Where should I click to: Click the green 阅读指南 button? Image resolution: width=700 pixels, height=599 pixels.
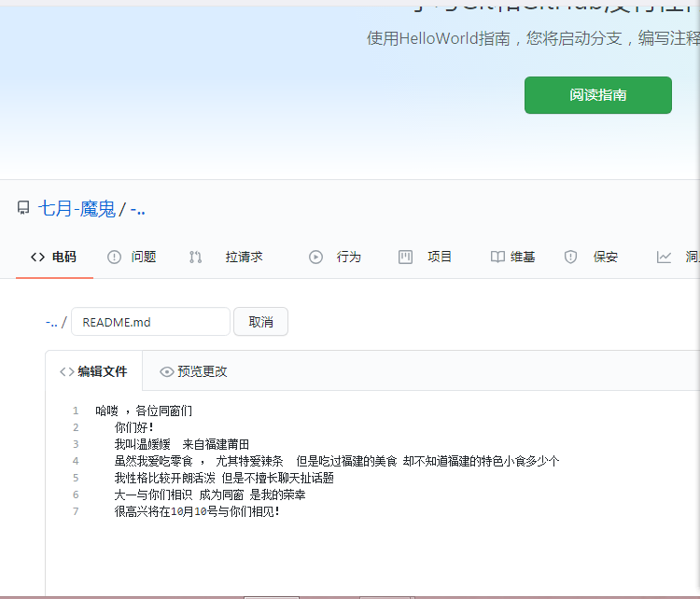[x=597, y=95]
